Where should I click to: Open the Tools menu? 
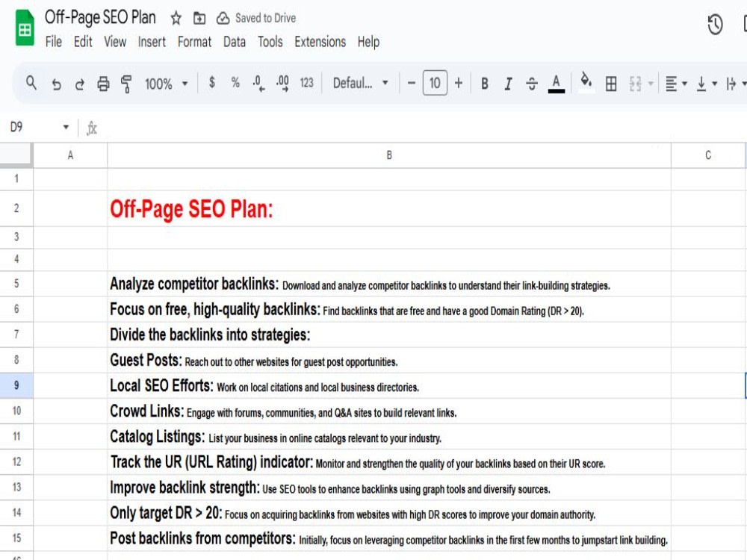point(270,42)
